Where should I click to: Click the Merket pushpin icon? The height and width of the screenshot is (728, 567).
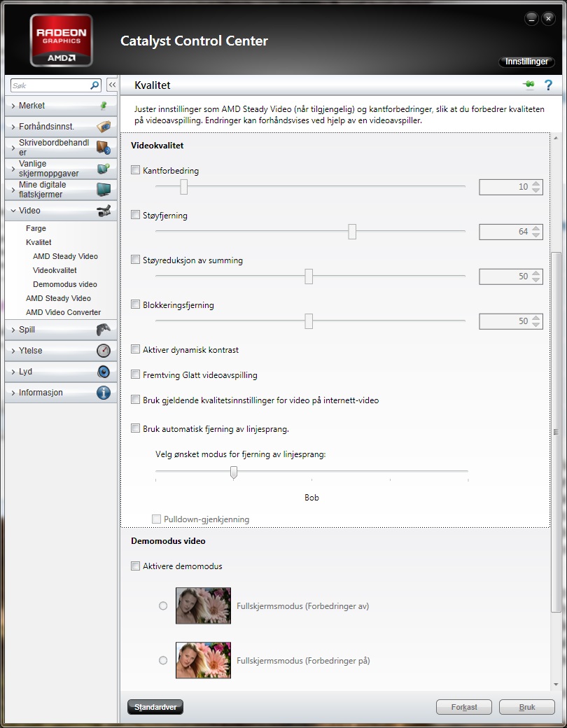[x=104, y=106]
